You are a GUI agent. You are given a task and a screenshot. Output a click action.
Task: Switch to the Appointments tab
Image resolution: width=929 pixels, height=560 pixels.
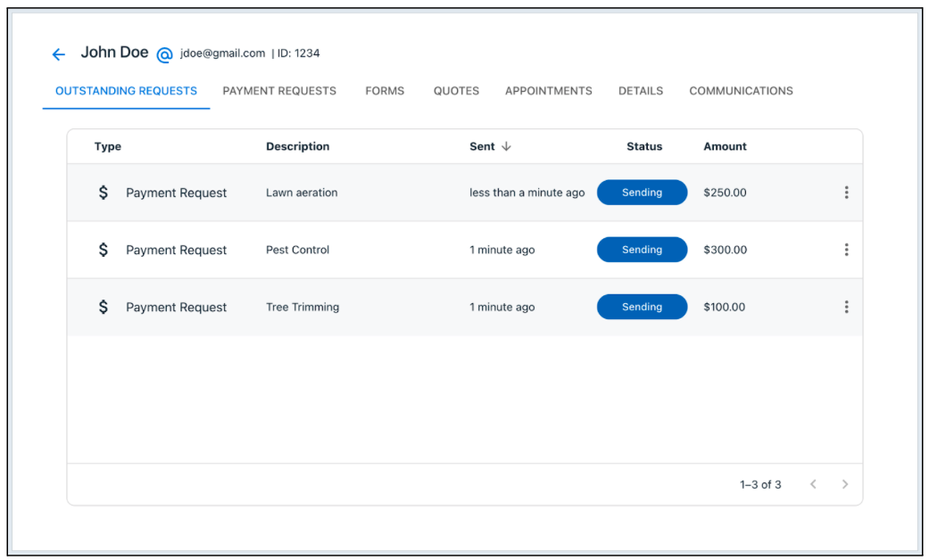(x=548, y=91)
